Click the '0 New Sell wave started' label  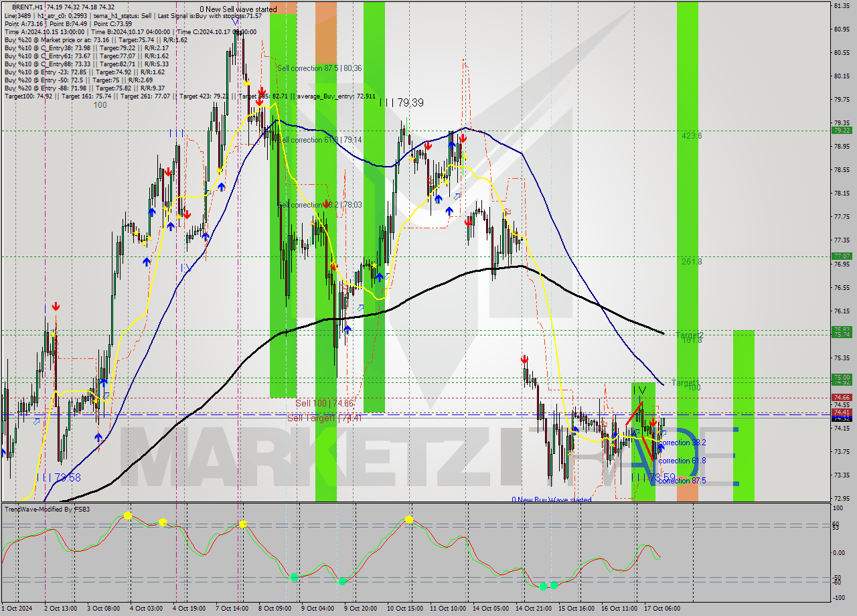(x=238, y=9)
